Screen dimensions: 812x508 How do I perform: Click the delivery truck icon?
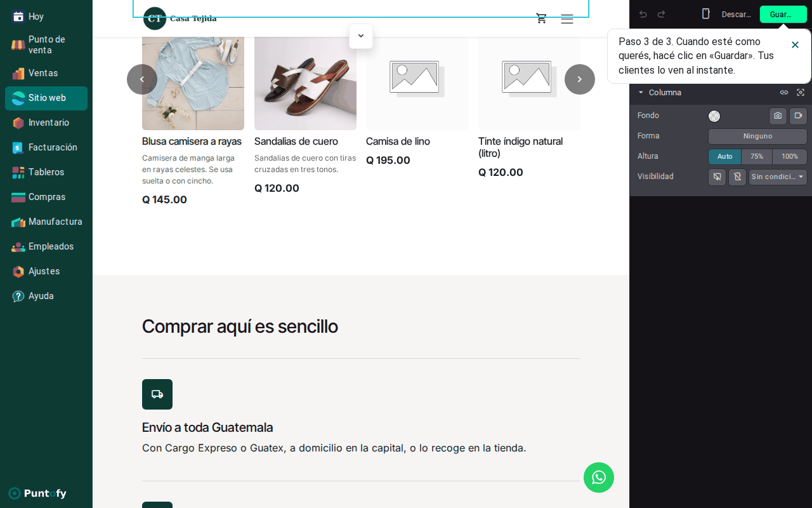click(x=157, y=394)
